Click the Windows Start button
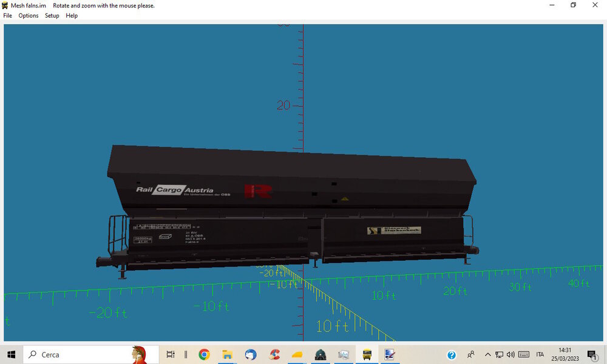The height and width of the screenshot is (364, 607). pos(11,354)
